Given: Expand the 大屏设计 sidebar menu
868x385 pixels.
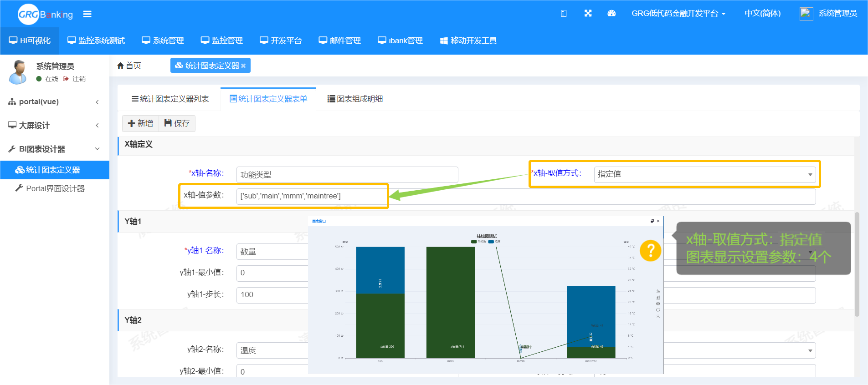Looking at the screenshot, I should pyautogui.click(x=55, y=126).
